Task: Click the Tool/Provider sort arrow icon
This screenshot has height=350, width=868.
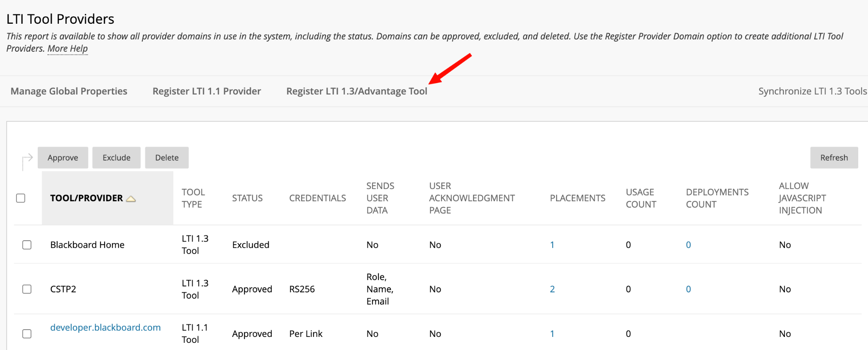Action: (x=131, y=199)
